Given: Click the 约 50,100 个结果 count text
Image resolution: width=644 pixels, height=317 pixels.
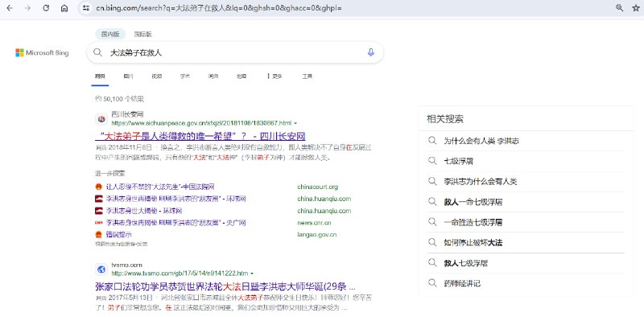Looking at the screenshot, I should pyautogui.click(x=119, y=99).
